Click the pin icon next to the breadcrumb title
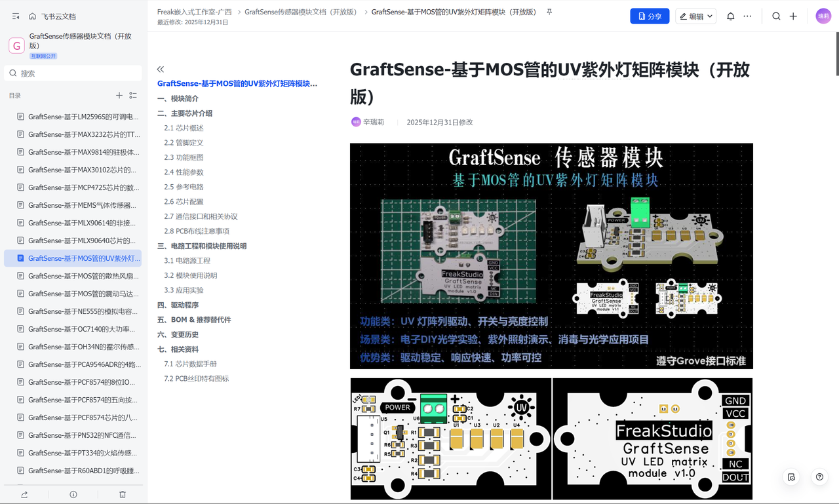The image size is (839, 504). 549,12
